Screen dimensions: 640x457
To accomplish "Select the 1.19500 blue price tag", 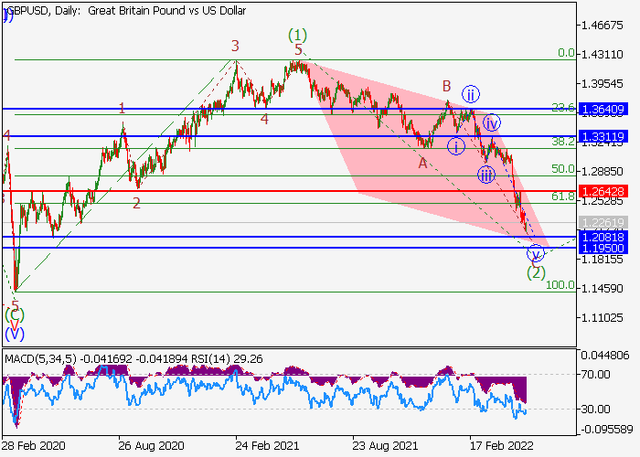I will coord(603,248).
